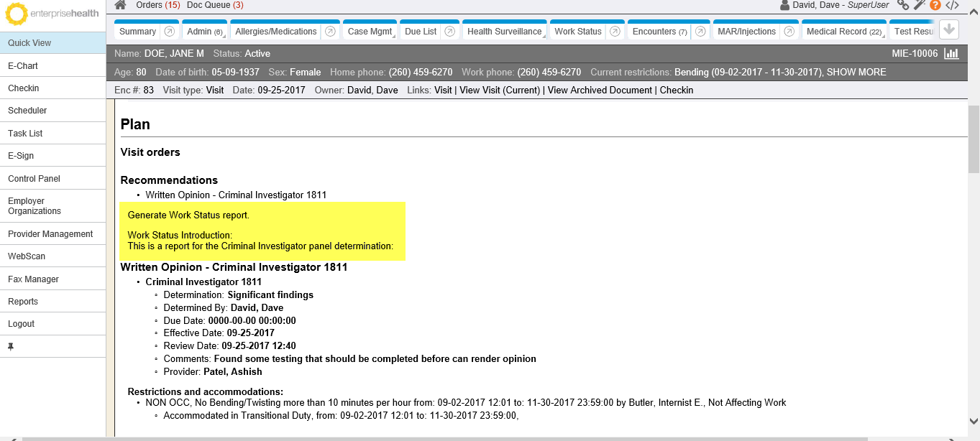Expand more tabs with the down arrow button
980x441 pixels.
coord(949,30)
